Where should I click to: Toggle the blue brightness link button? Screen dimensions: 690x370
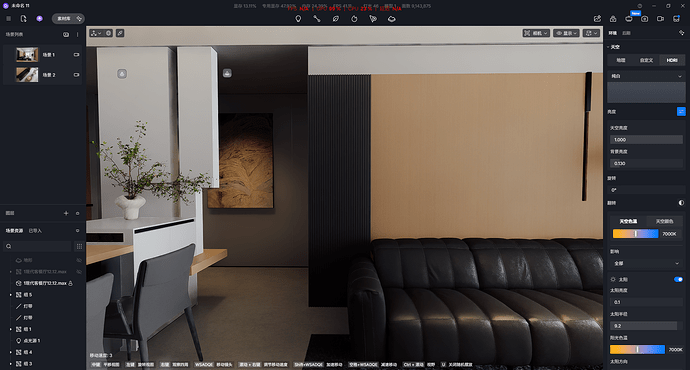(x=681, y=112)
